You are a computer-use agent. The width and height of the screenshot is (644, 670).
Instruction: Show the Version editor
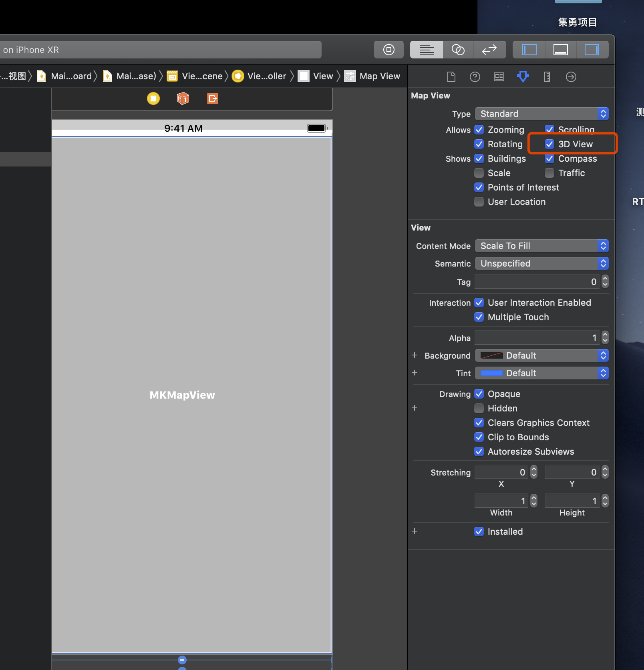pos(489,50)
